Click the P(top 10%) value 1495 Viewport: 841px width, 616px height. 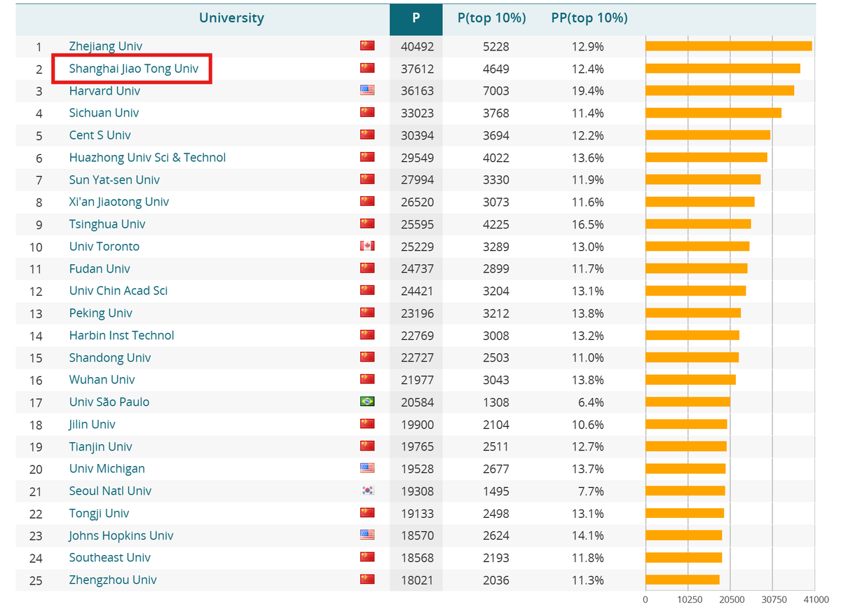coord(496,492)
